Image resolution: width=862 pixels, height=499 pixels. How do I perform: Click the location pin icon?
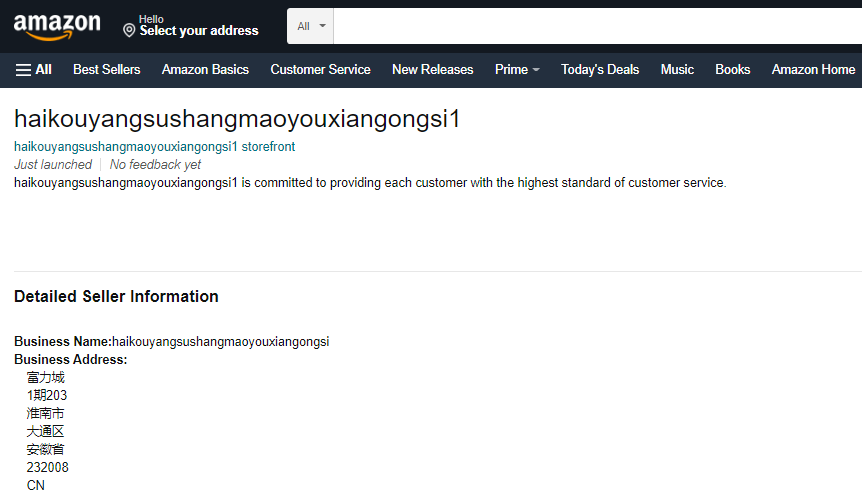tap(129, 30)
